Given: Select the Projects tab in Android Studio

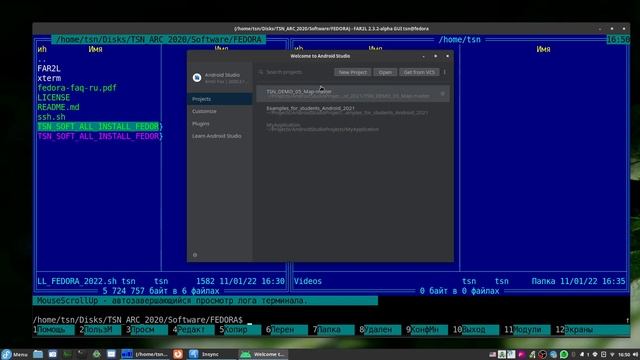Looking at the screenshot, I should (x=220, y=99).
